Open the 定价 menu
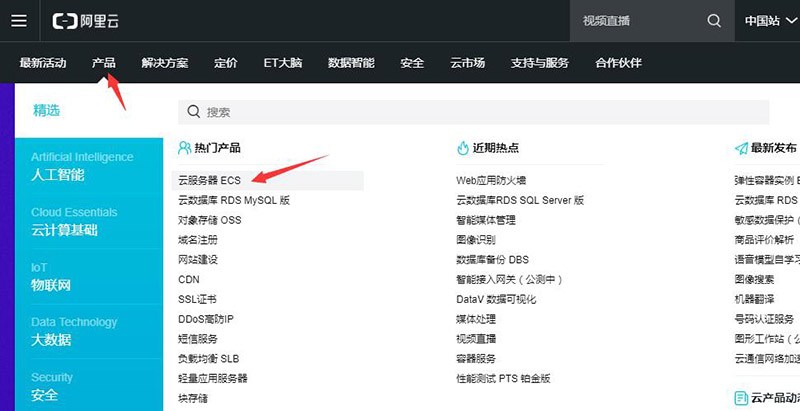This screenshot has height=411, width=800. pyautogui.click(x=226, y=63)
